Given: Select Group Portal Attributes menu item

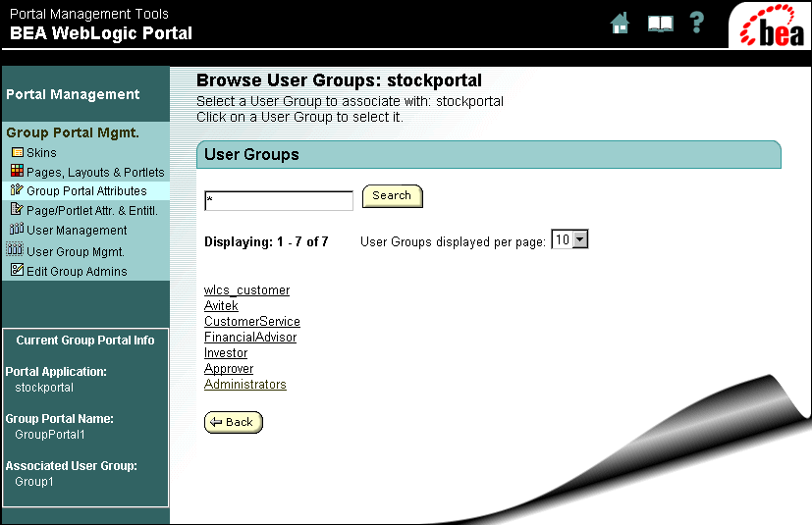Looking at the screenshot, I should click(x=86, y=191).
